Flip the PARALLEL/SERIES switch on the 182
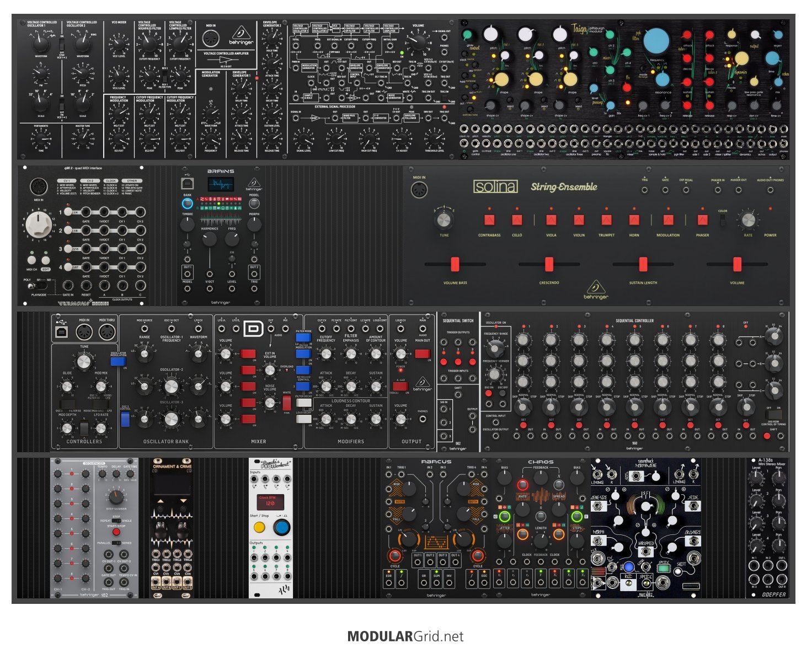The width and height of the screenshot is (812, 648). click(x=116, y=543)
